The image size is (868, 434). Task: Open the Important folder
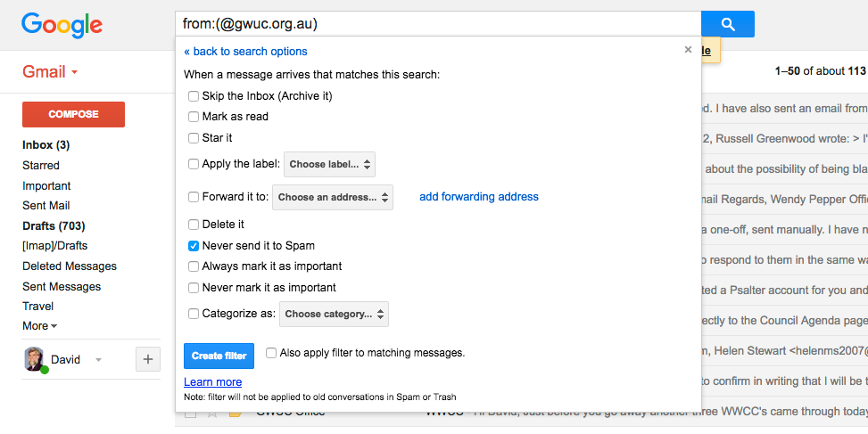click(x=46, y=185)
